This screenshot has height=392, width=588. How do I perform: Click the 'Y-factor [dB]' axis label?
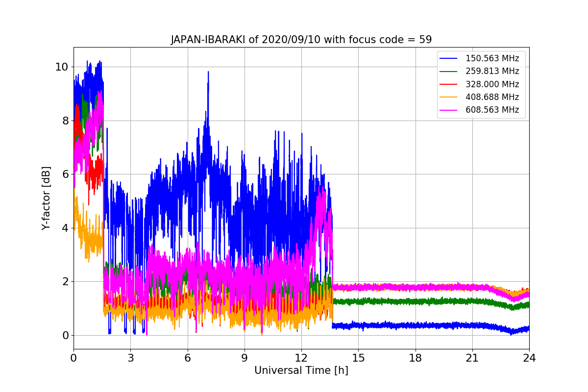[x=46, y=198]
